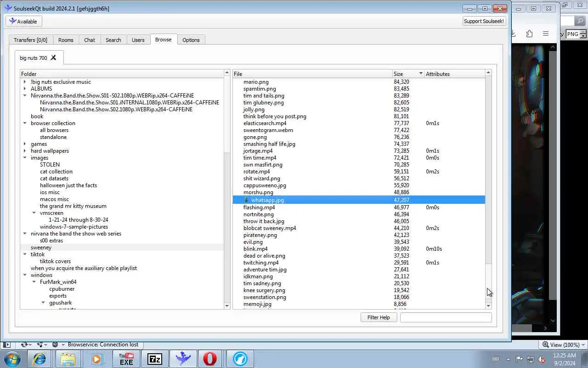The height and width of the screenshot is (368, 588).
Task: Click the Filter Help button
Action: [x=379, y=317]
